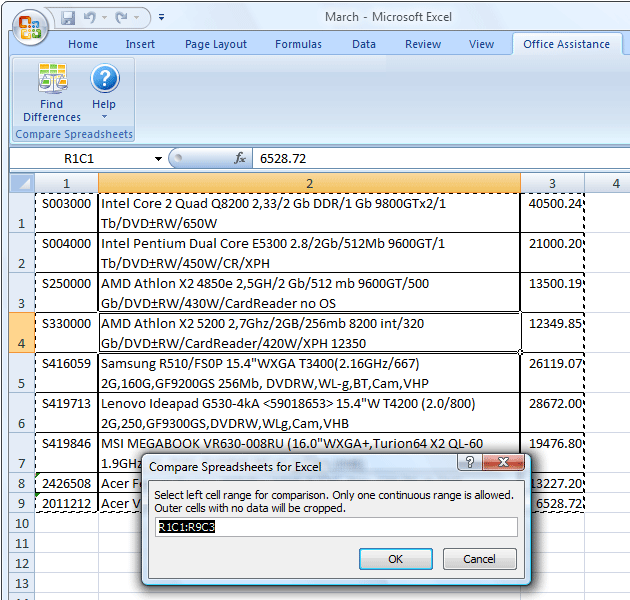
Task: Click the Find Differences icon
Action: coord(53,78)
